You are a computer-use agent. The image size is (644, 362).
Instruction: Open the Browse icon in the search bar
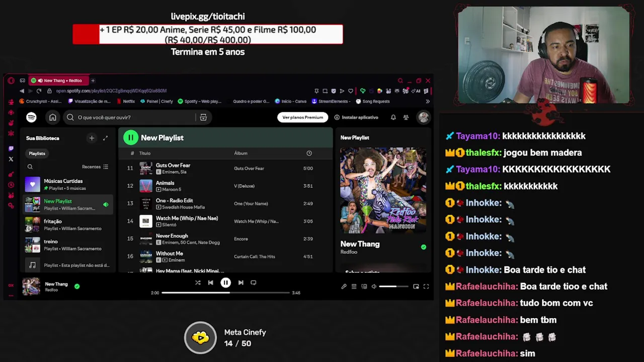pyautogui.click(x=203, y=117)
